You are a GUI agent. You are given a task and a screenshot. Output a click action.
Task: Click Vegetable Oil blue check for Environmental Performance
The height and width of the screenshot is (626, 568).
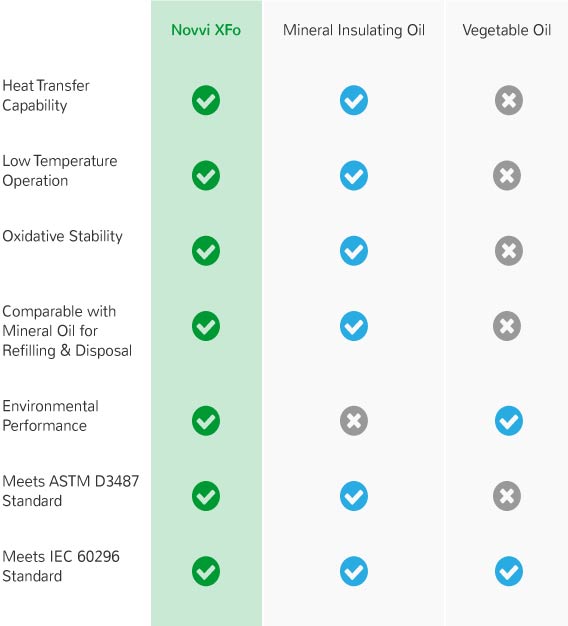(x=509, y=421)
